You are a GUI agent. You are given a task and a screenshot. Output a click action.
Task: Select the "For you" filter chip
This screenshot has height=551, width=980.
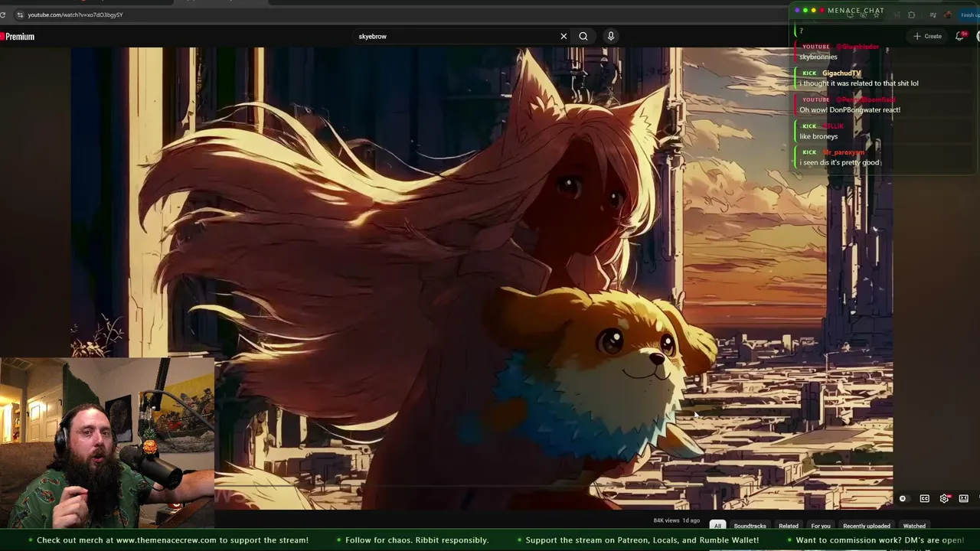pos(821,526)
